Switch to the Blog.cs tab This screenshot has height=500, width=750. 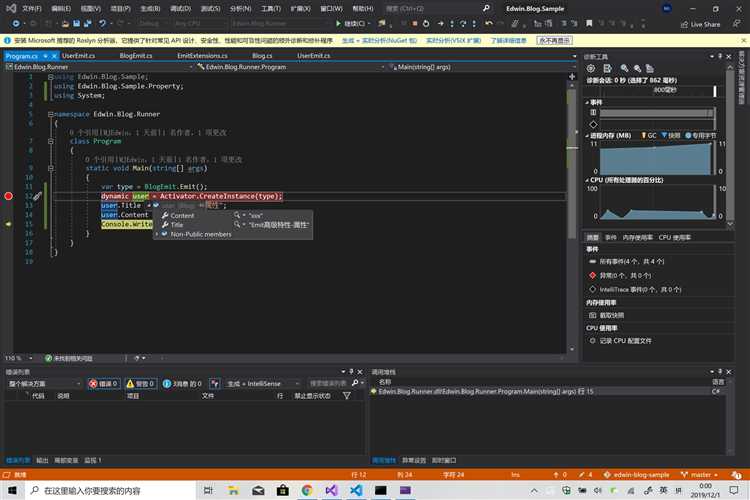coord(262,56)
